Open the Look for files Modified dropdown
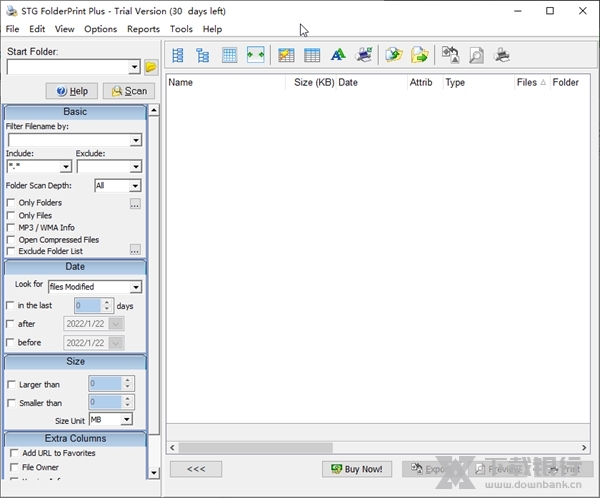 coord(135,287)
